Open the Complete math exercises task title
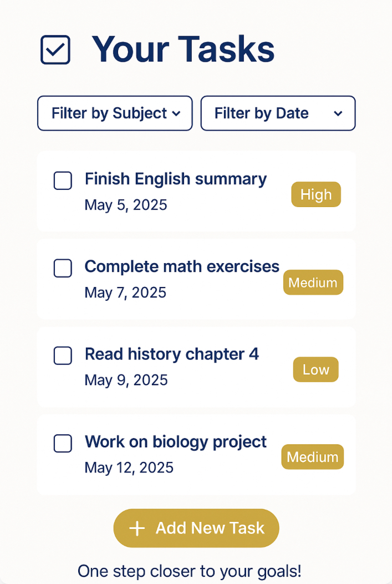This screenshot has height=584, width=392. pos(182,266)
